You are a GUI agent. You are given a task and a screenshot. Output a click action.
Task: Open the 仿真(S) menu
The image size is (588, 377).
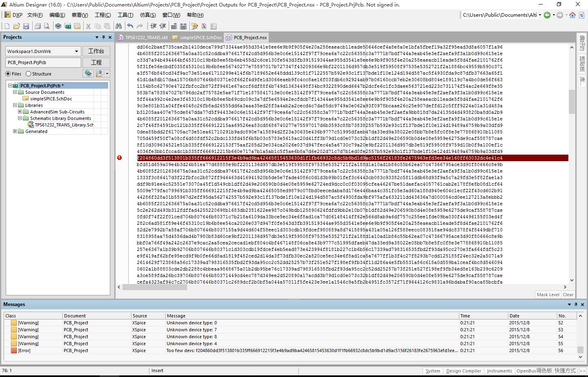click(x=148, y=15)
